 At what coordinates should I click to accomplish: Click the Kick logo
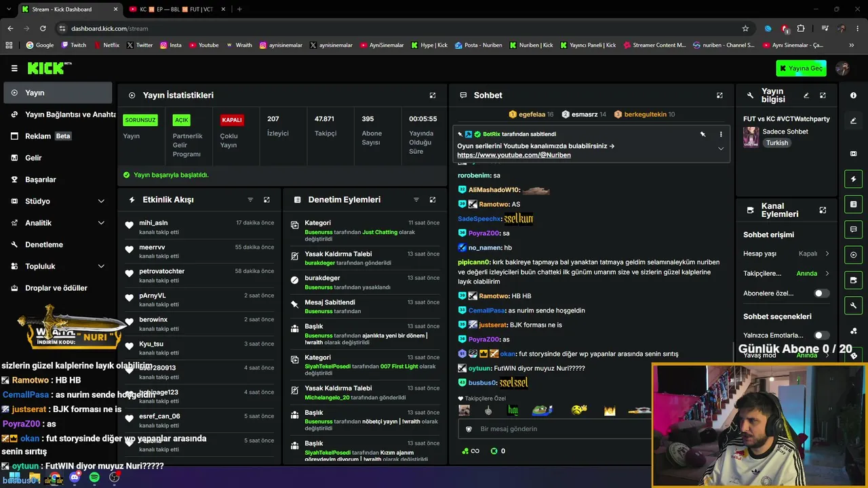pos(49,68)
